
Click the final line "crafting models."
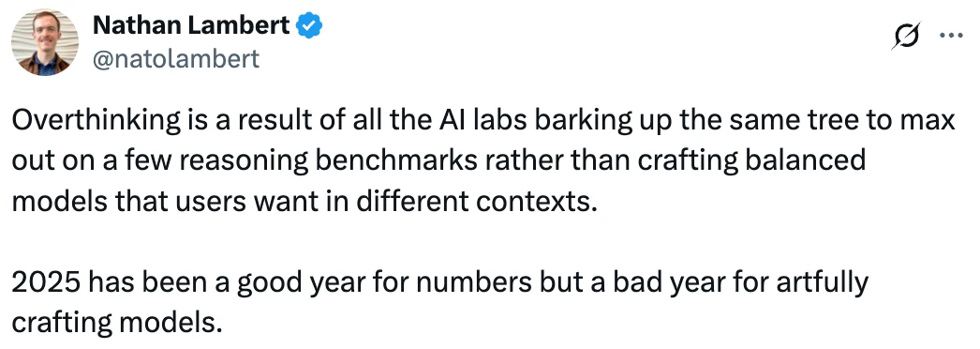117,325
